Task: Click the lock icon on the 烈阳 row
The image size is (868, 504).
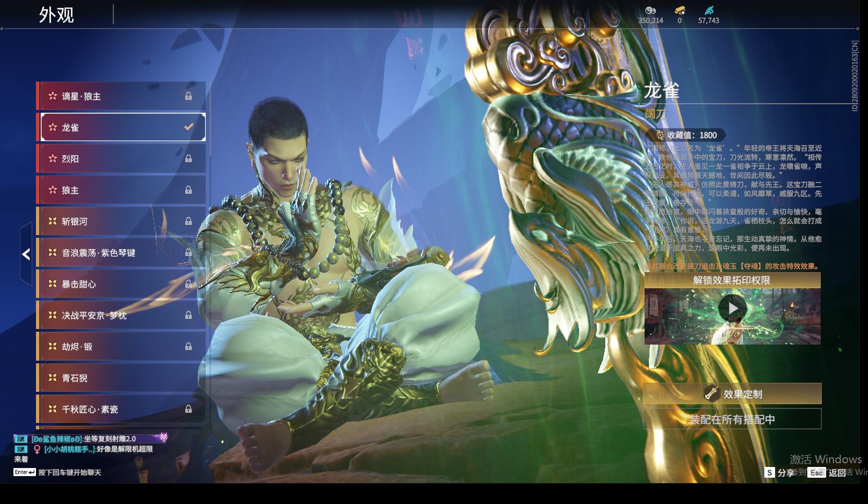Action: [189, 159]
